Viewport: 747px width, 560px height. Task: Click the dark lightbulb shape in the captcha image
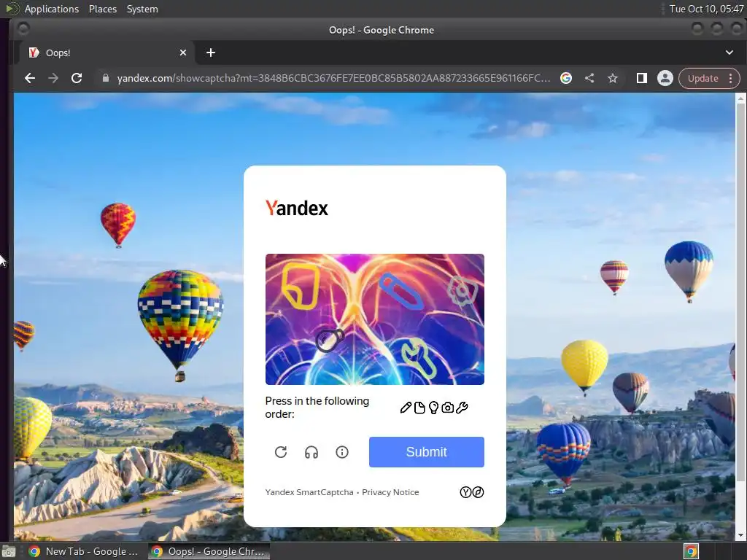[x=329, y=340]
